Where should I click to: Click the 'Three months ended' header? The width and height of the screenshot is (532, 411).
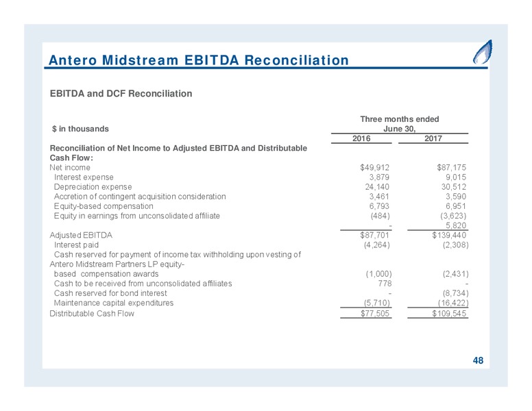[x=399, y=119]
